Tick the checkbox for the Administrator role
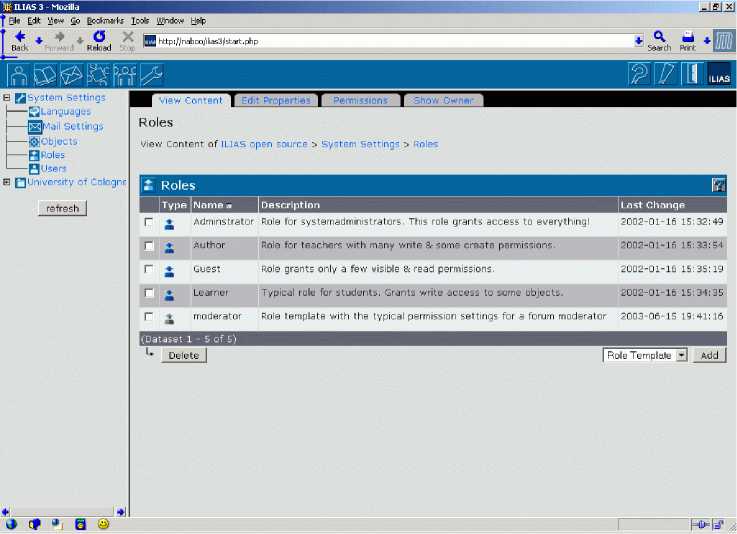The height and width of the screenshot is (534, 737). [x=149, y=222]
